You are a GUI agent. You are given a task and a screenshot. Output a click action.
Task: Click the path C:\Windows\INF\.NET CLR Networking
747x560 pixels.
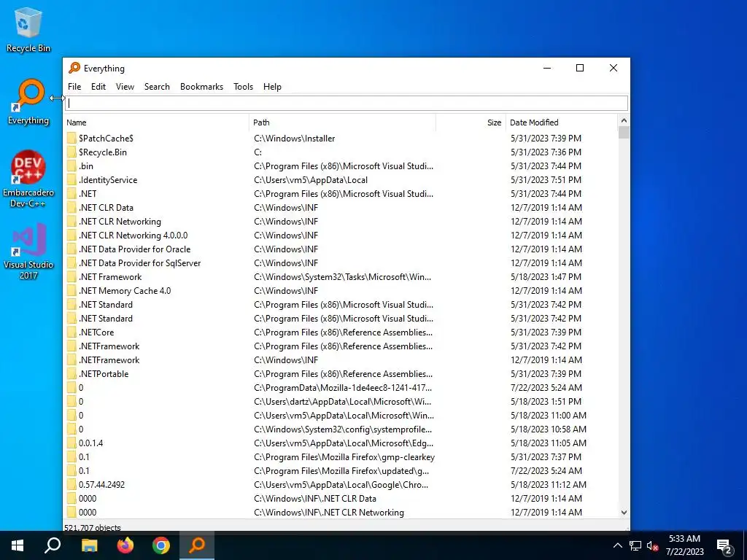[329, 513]
